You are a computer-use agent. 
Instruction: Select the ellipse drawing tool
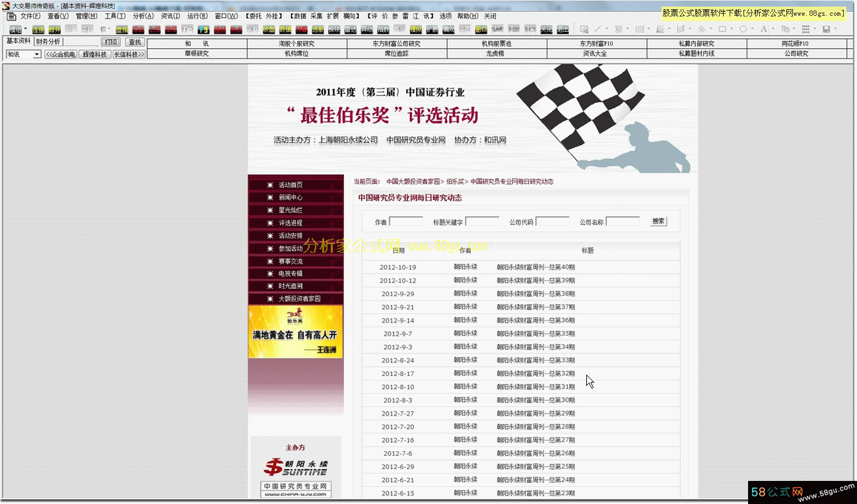tap(743, 29)
